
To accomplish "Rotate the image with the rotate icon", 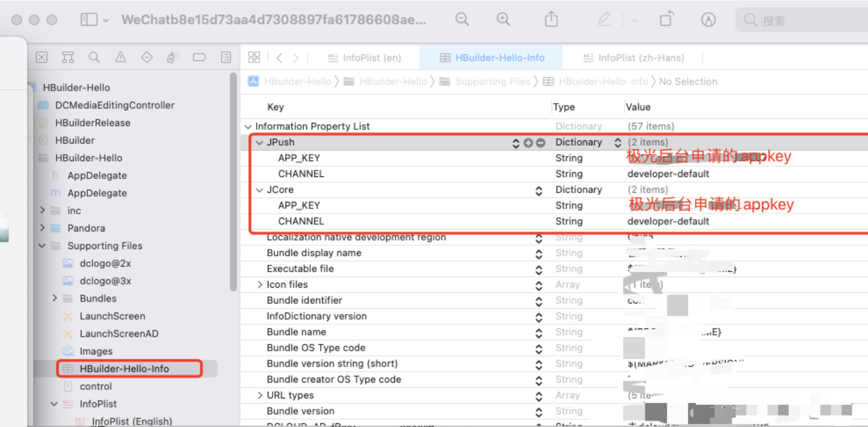I will [666, 19].
